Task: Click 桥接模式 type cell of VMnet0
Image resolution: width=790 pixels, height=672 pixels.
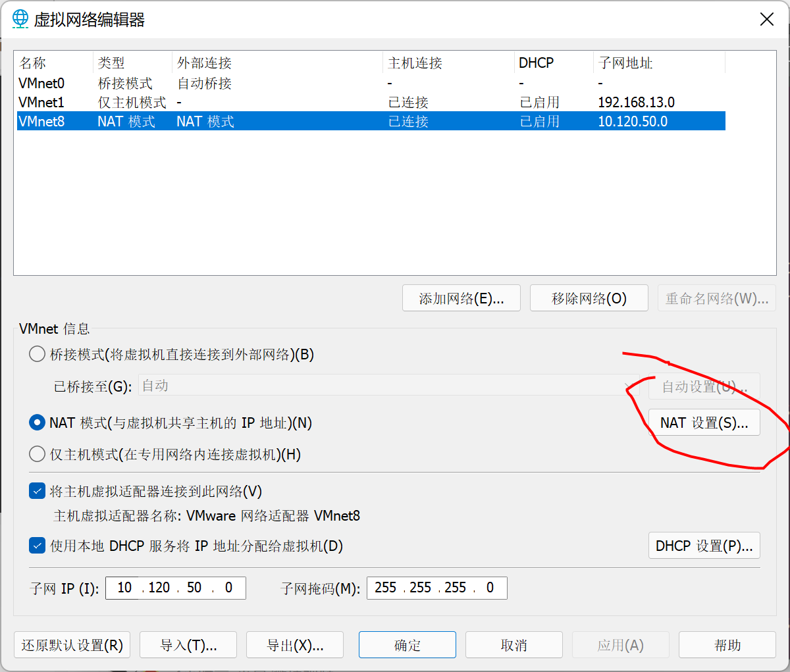Action: click(x=125, y=84)
